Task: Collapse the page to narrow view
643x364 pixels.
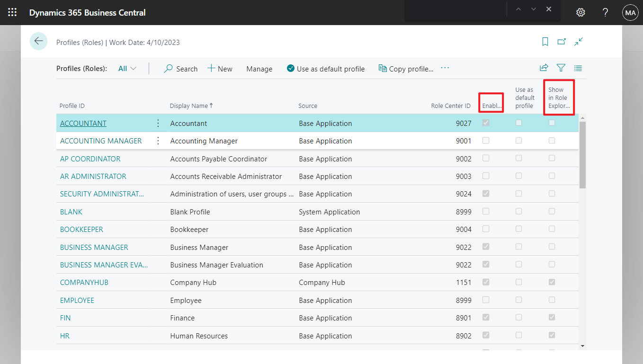Action: (x=578, y=42)
